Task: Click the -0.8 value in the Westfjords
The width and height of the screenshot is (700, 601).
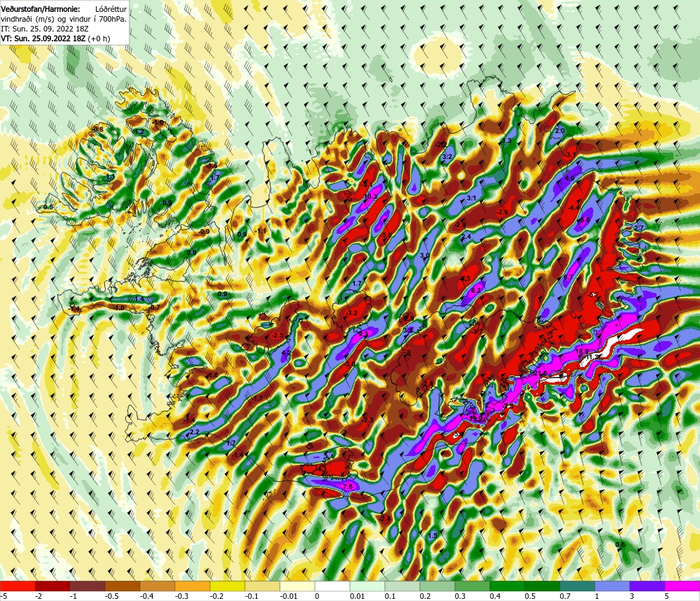Action: 98,129
